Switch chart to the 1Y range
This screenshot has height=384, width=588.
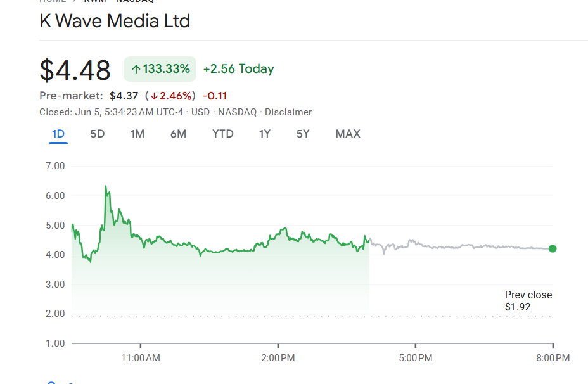click(265, 134)
